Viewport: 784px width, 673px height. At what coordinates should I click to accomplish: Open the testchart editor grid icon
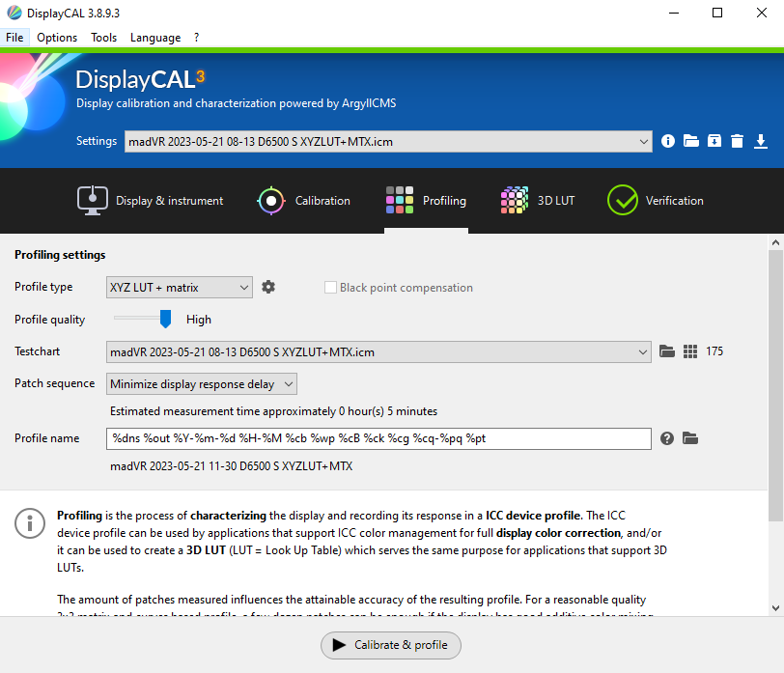point(690,351)
